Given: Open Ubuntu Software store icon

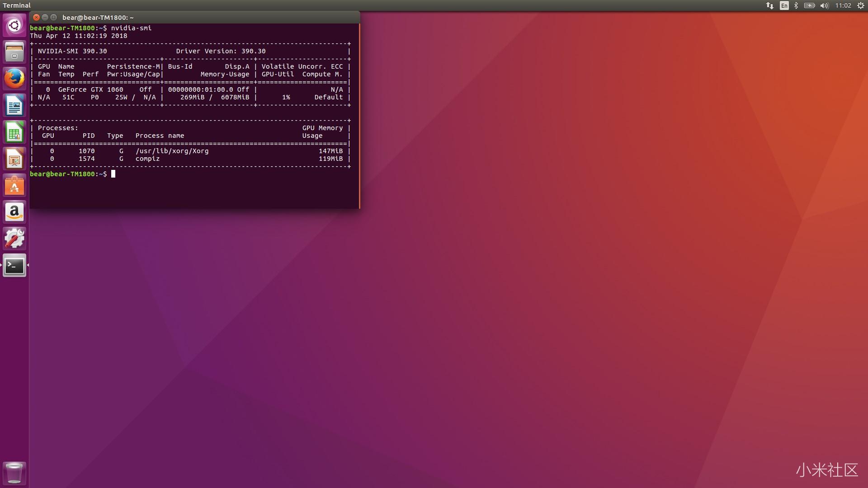Looking at the screenshot, I should (x=14, y=185).
